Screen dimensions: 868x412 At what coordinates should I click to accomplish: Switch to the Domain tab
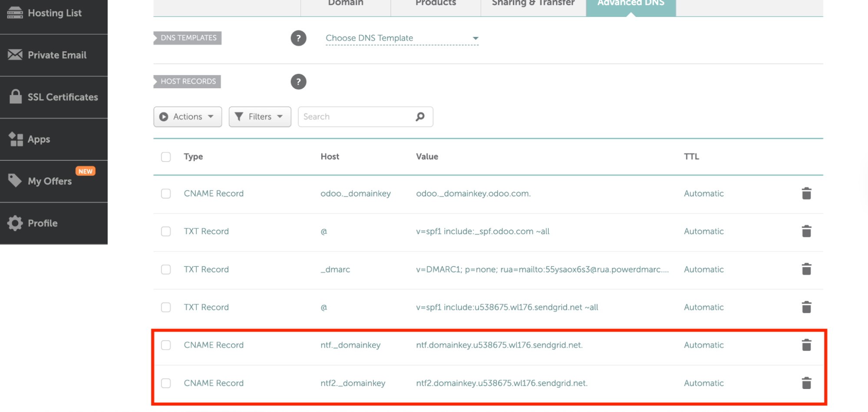[x=345, y=3]
